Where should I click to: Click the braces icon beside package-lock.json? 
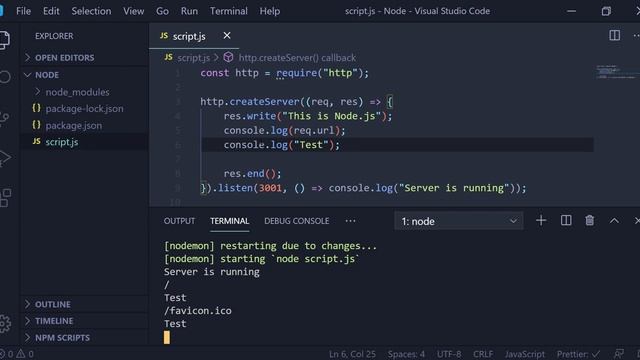click(x=36, y=108)
